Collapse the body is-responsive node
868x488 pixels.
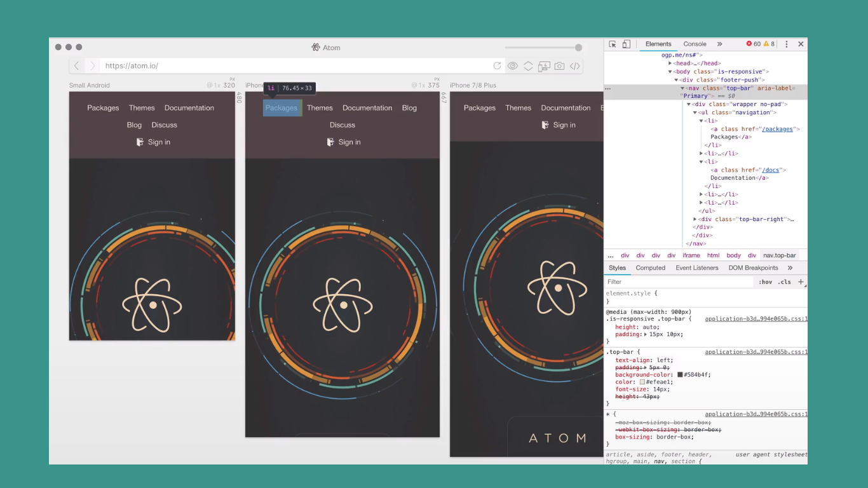(670, 72)
